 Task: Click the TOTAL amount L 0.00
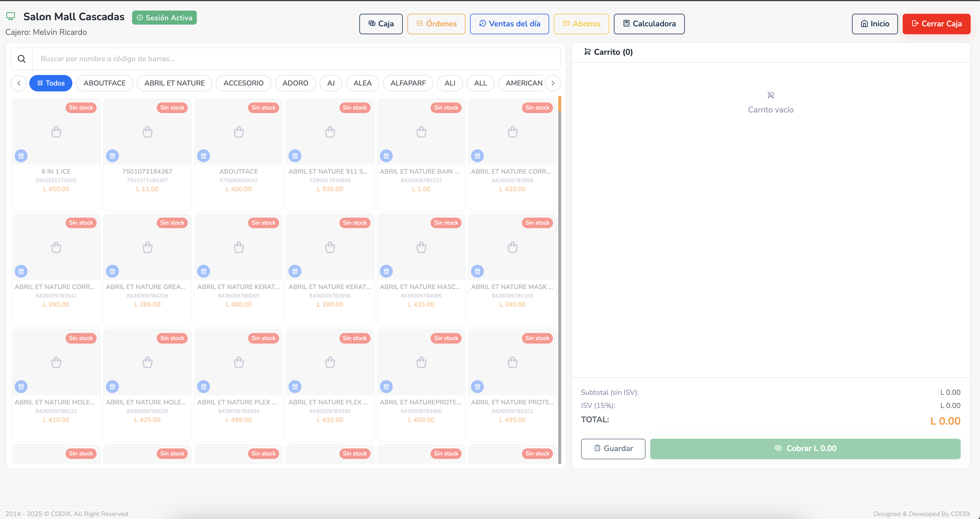click(946, 421)
